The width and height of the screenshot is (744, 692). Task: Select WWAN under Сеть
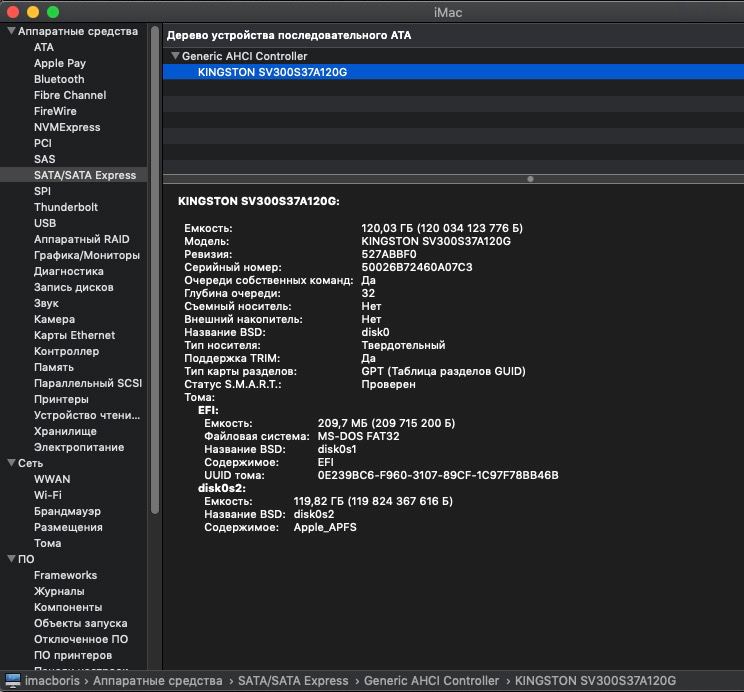[x=52, y=479]
